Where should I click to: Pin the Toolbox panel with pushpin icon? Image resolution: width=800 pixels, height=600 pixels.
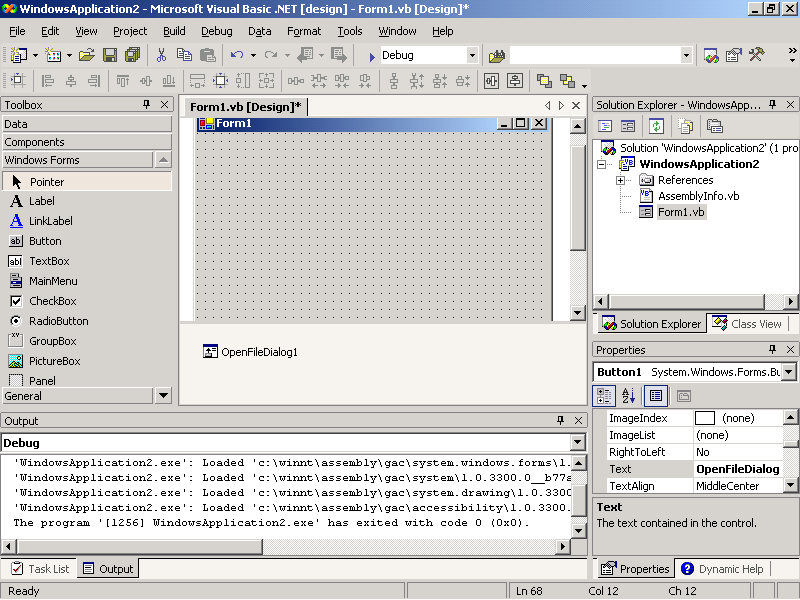(147, 104)
